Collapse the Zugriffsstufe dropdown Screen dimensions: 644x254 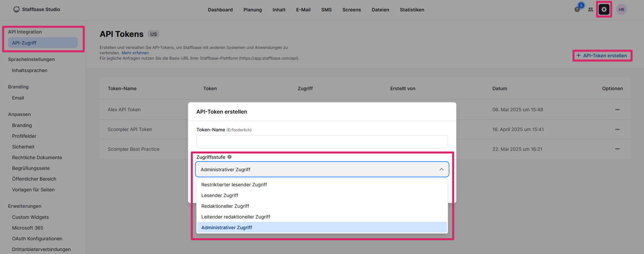click(441, 170)
